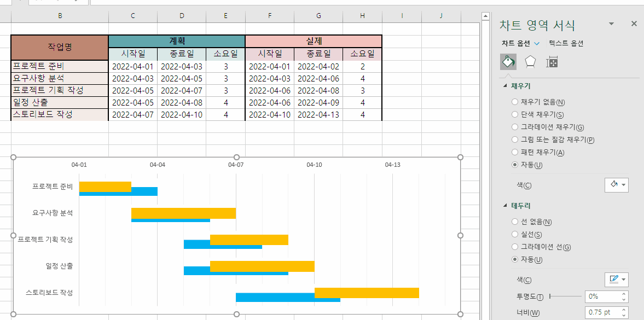Select column G header
Viewport: 644px width, 320px height.
point(318,16)
